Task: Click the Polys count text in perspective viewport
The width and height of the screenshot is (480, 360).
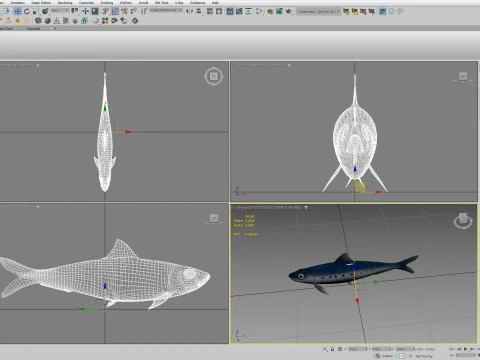Action: point(244,221)
